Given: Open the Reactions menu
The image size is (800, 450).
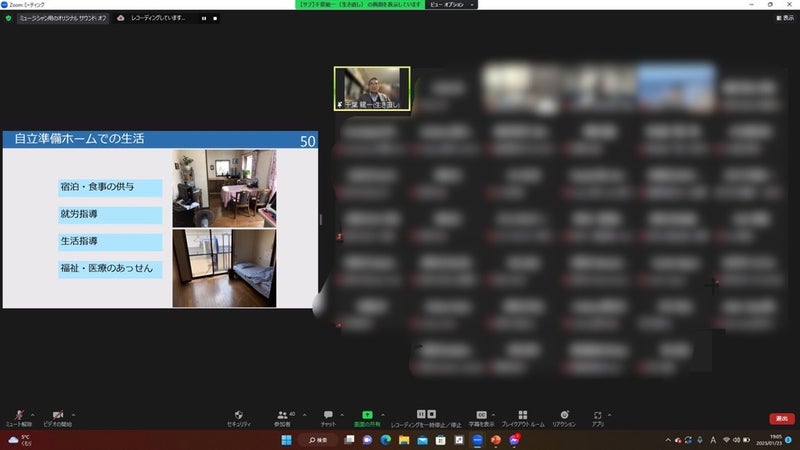Looking at the screenshot, I should [564, 418].
